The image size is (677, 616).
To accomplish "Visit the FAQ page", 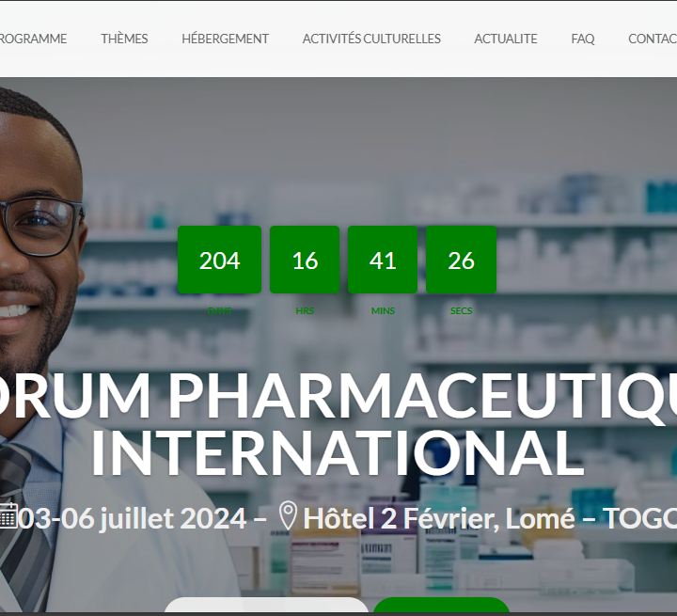I will (x=582, y=39).
